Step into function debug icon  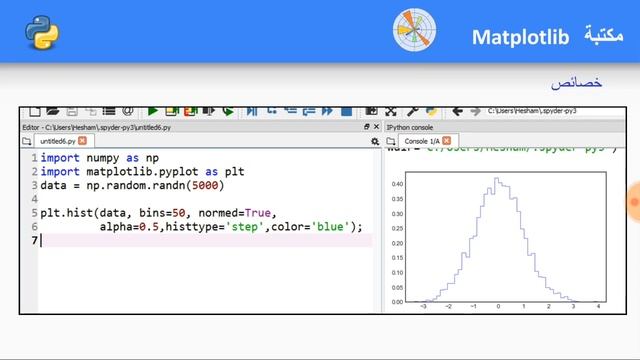[x=290, y=111]
